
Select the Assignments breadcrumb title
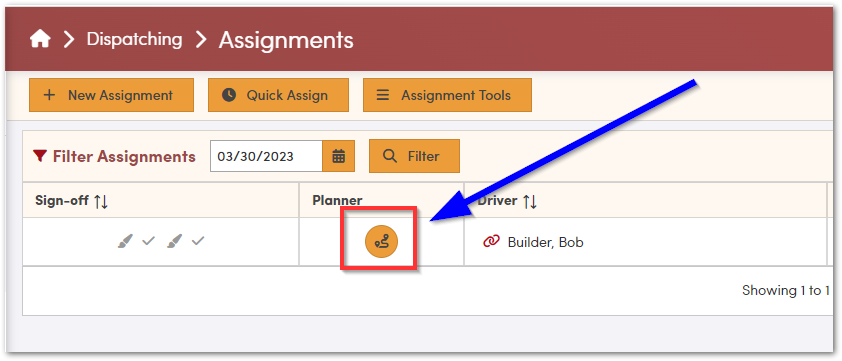tap(286, 40)
